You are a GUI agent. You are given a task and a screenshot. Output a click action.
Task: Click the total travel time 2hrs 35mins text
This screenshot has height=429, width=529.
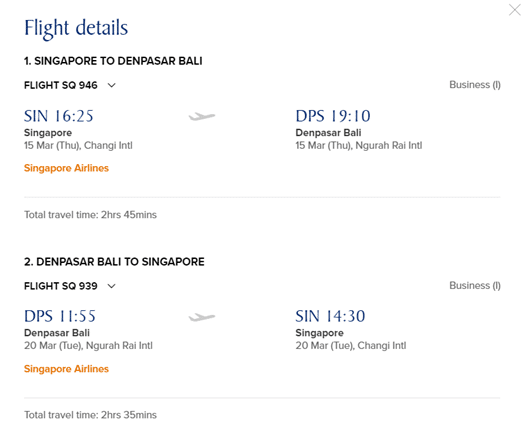pos(90,415)
